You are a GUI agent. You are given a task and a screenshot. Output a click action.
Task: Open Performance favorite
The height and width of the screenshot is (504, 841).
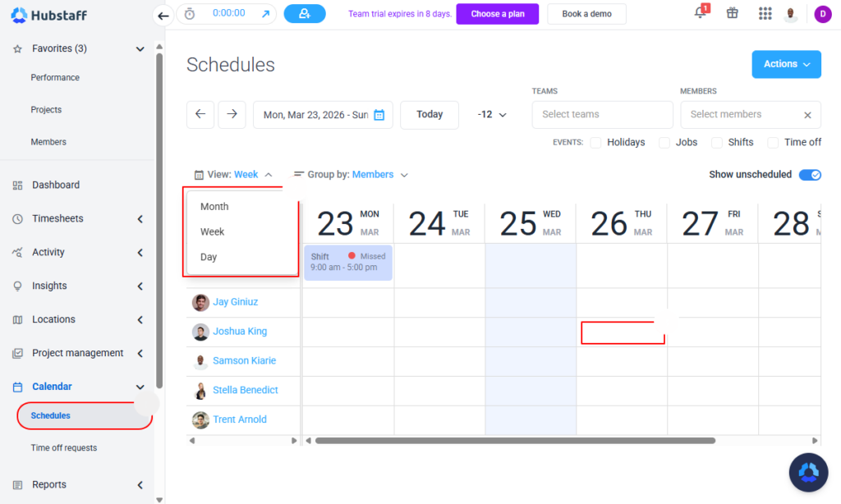[x=55, y=78]
